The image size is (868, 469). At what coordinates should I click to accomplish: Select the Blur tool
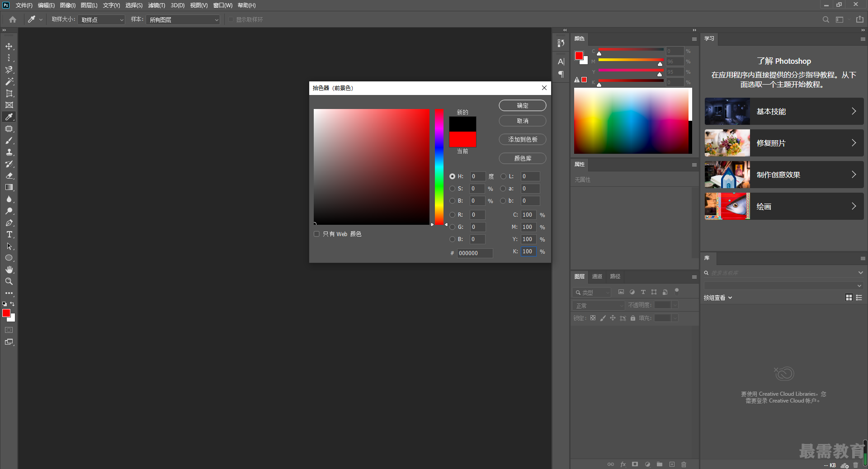point(9,199)
